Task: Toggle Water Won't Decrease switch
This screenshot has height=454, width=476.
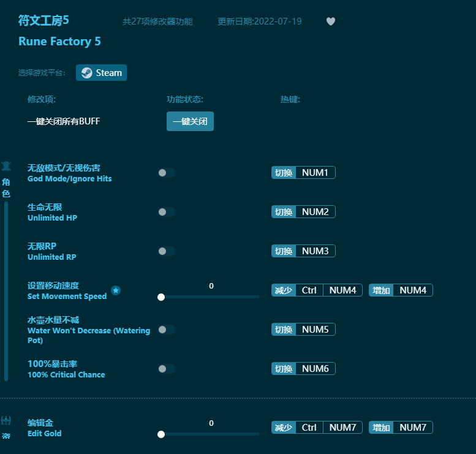Action: click(167, 330)
